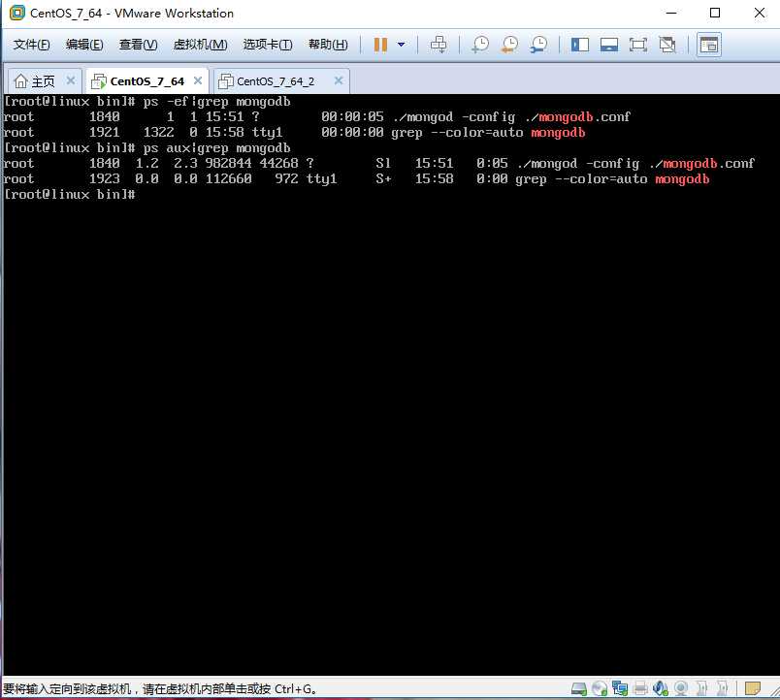Click the network adapter status icon
780x700 pixels.
[x=620, y=688]
